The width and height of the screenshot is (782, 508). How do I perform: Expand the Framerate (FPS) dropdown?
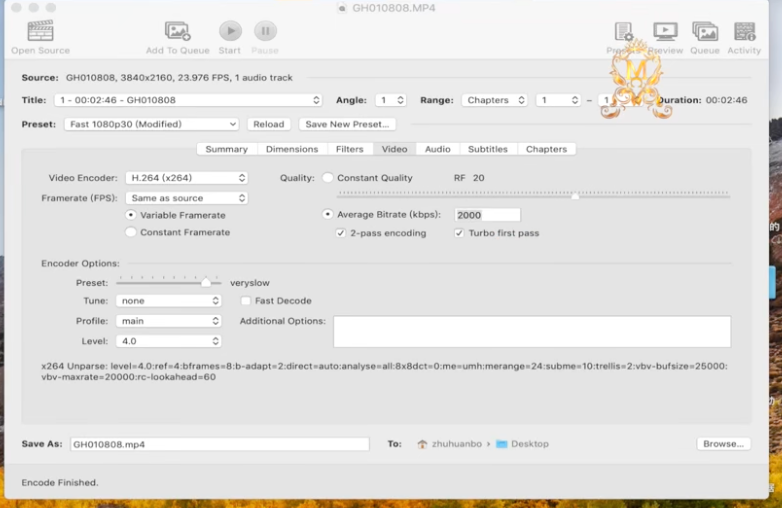click(187, 198)
